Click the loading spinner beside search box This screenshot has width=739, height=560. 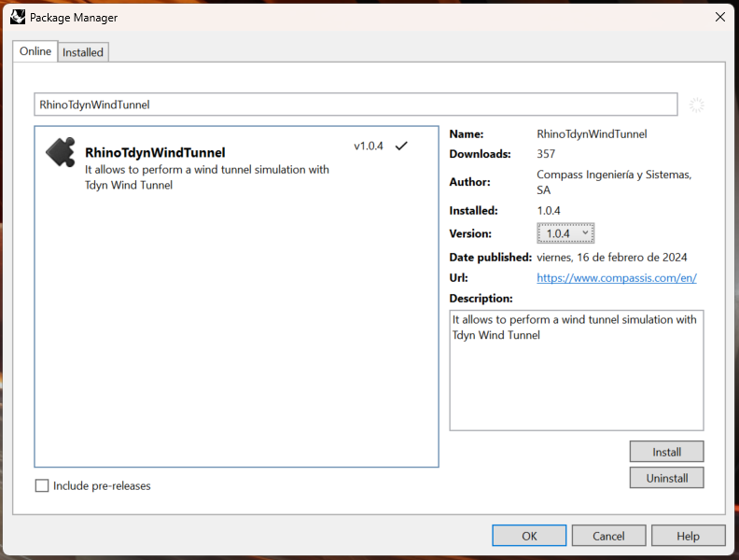point(697,105)
